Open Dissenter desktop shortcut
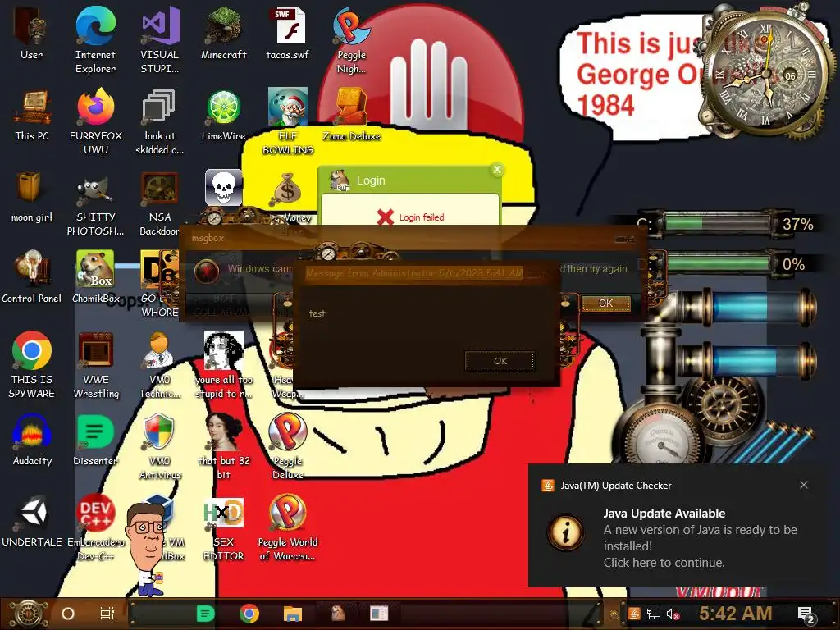840x630 pixels. 95,440
